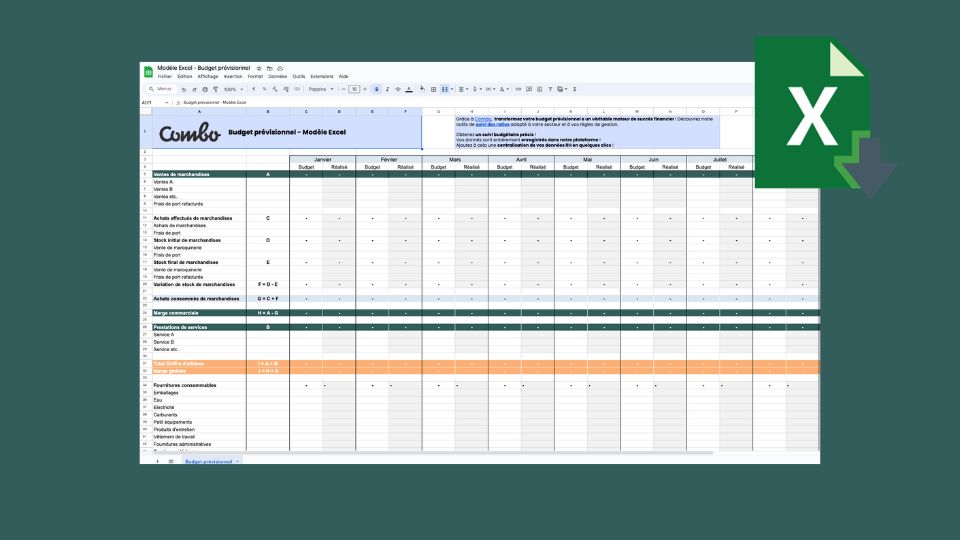Open the fill color picker
The height and width of the screenshot is (540, 960).
(x=422, y=89)
